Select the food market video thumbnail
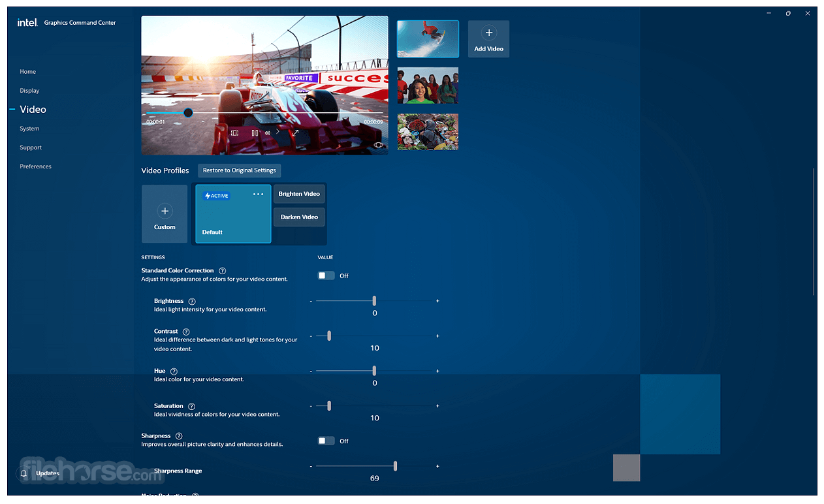The image size is (824, 504). (428, 132)
